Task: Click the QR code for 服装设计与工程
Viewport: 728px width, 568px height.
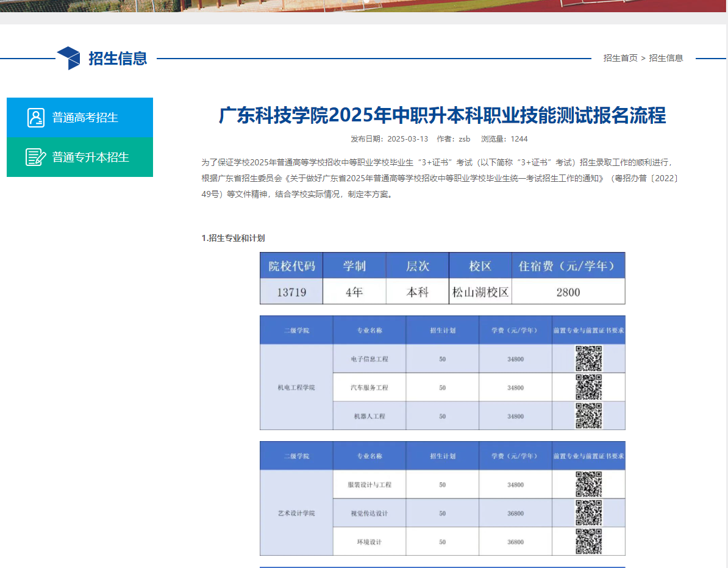Action: (x=588, y=484)
